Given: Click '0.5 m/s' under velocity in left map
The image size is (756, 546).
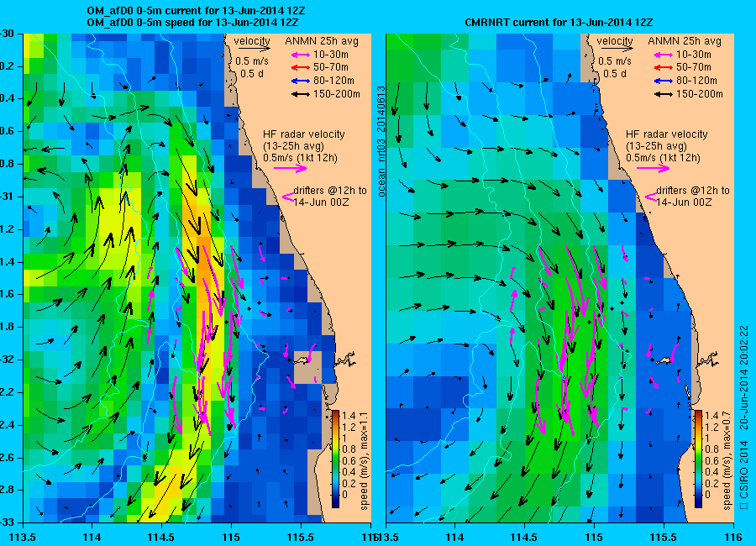Looking at the screenshot, I should (252, 61).
